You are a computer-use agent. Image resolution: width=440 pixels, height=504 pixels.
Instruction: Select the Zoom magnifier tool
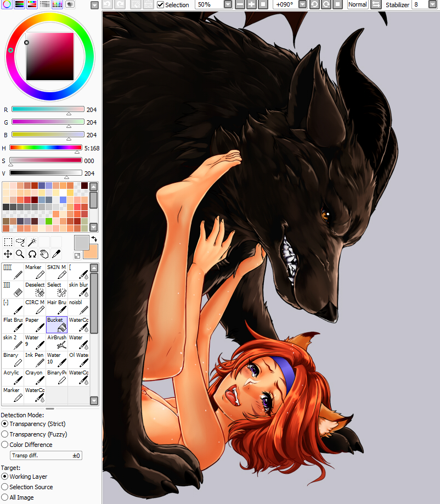pyautogui.click(x=20, y=254)
